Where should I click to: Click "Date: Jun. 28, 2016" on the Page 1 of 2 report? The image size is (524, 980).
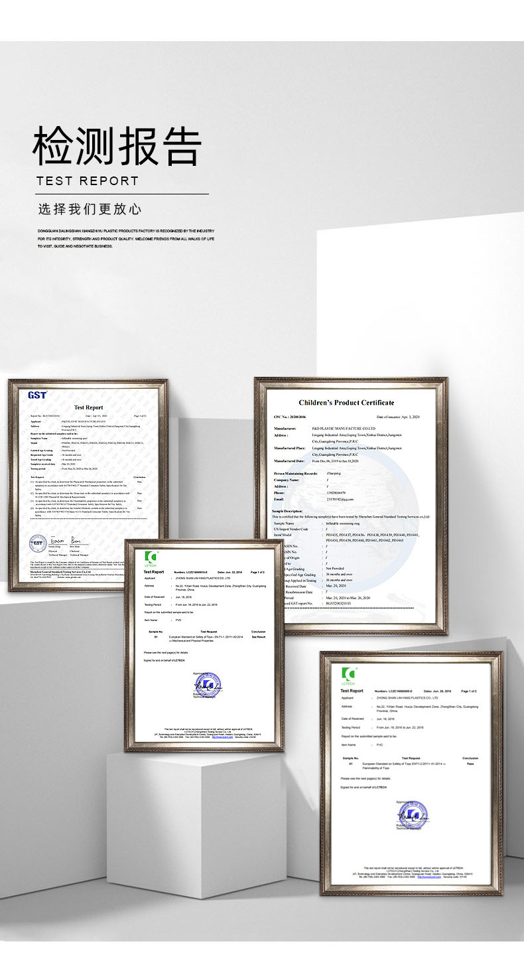[x=438, y=691]
